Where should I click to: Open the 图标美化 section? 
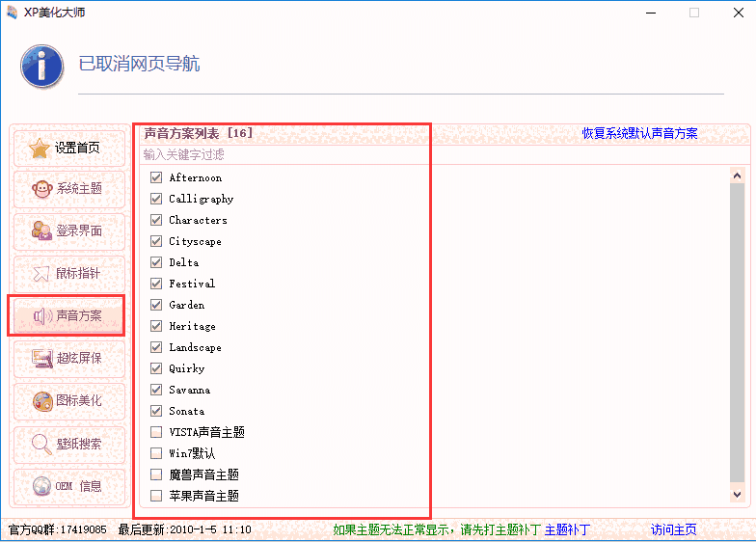(x=69, y=401)
